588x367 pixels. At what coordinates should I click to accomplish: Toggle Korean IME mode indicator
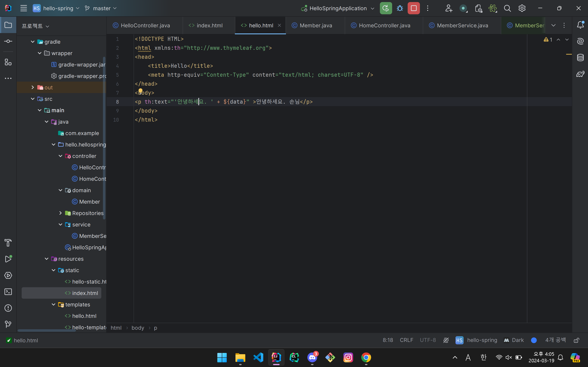[x=483, y=357]
